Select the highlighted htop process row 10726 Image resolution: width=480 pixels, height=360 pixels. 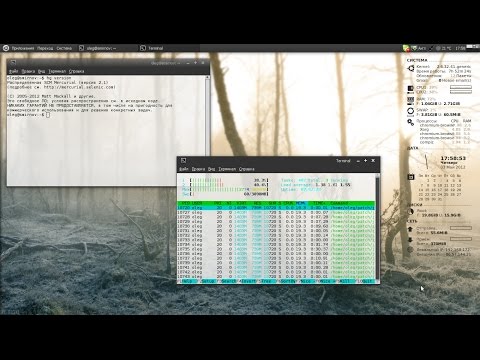[x=276, y=208]
